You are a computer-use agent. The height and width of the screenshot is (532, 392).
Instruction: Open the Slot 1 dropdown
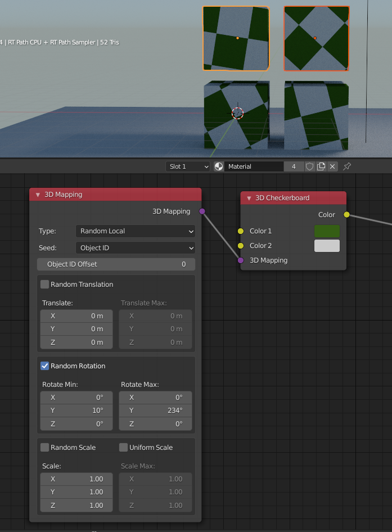tap(188, 166)
